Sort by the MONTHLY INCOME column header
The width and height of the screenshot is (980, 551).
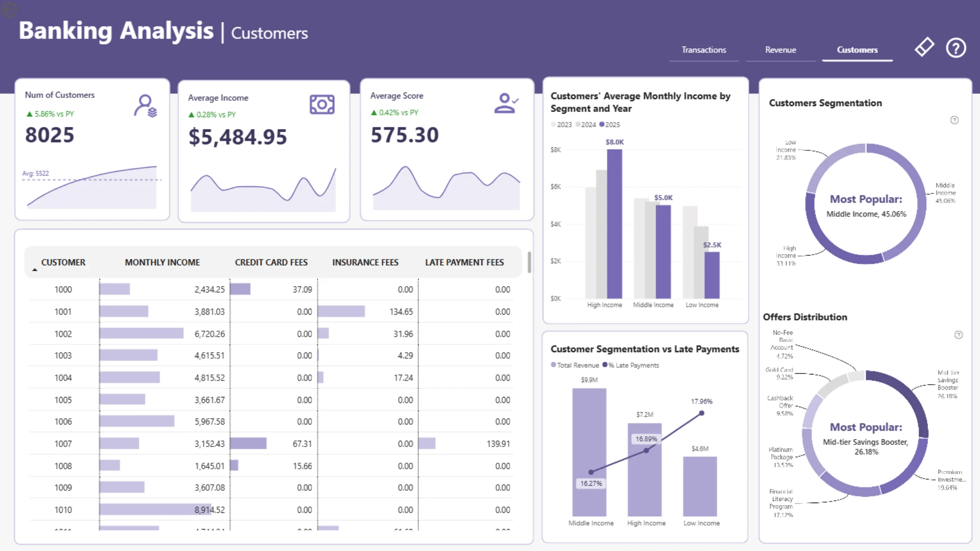click(x=162, y=262)
